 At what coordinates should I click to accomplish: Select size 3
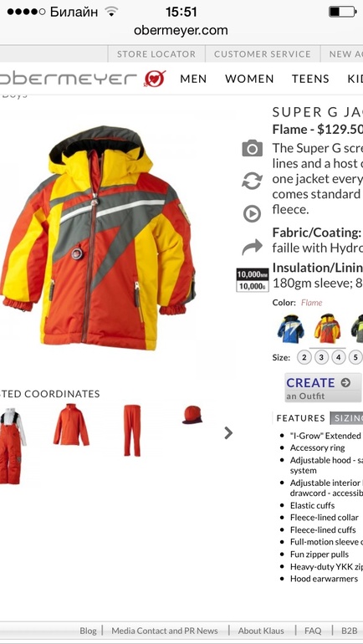pos(321,357)
